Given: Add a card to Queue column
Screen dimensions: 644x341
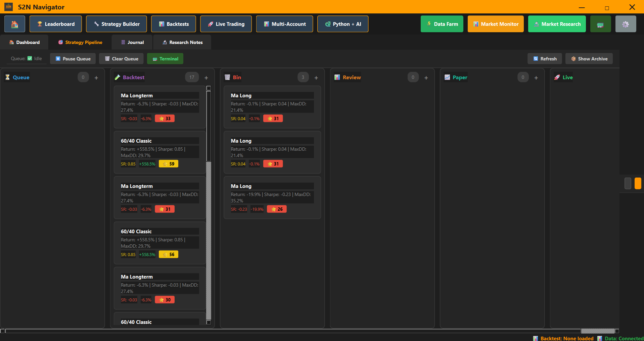Looking at the screenshot, I should pyautogui.click(x=96, y=78).
